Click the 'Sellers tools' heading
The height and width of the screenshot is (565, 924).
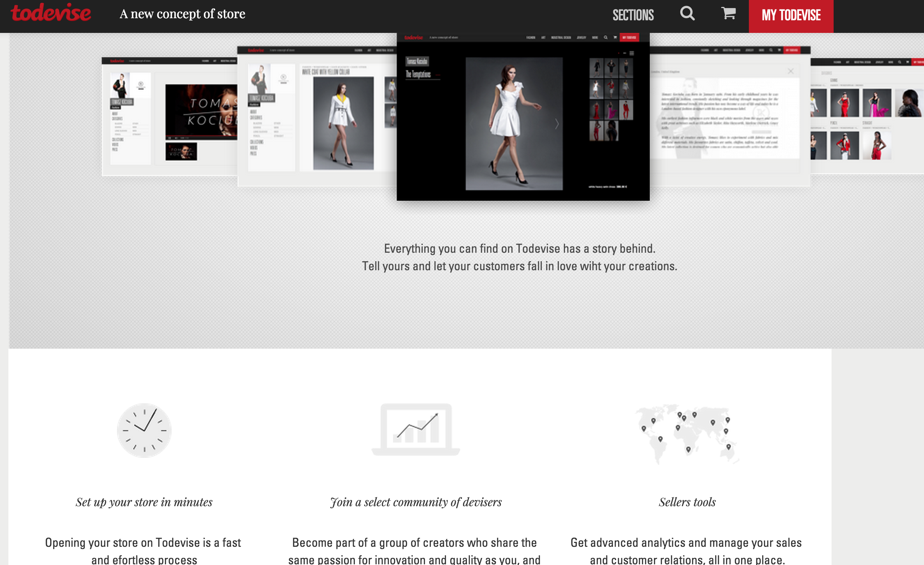(687, 502)
